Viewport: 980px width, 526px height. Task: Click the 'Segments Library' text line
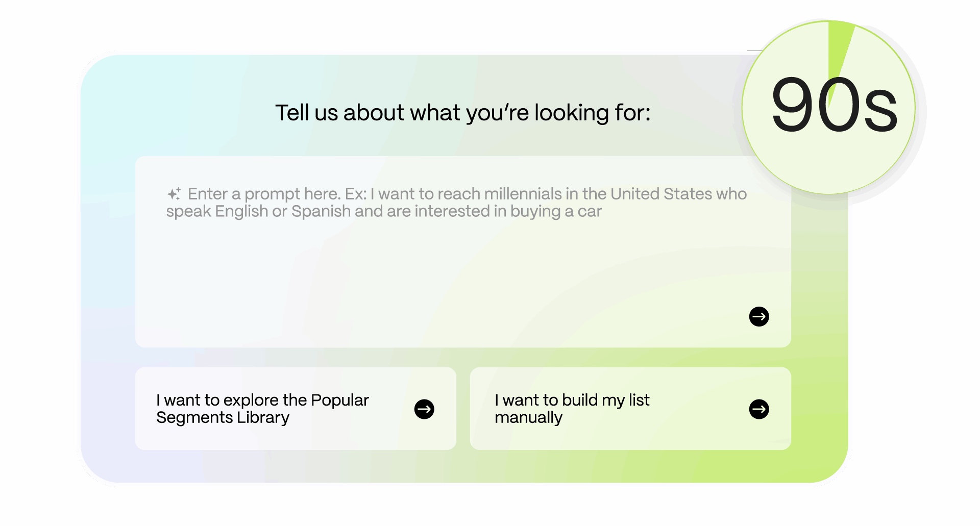click(223, 418)
